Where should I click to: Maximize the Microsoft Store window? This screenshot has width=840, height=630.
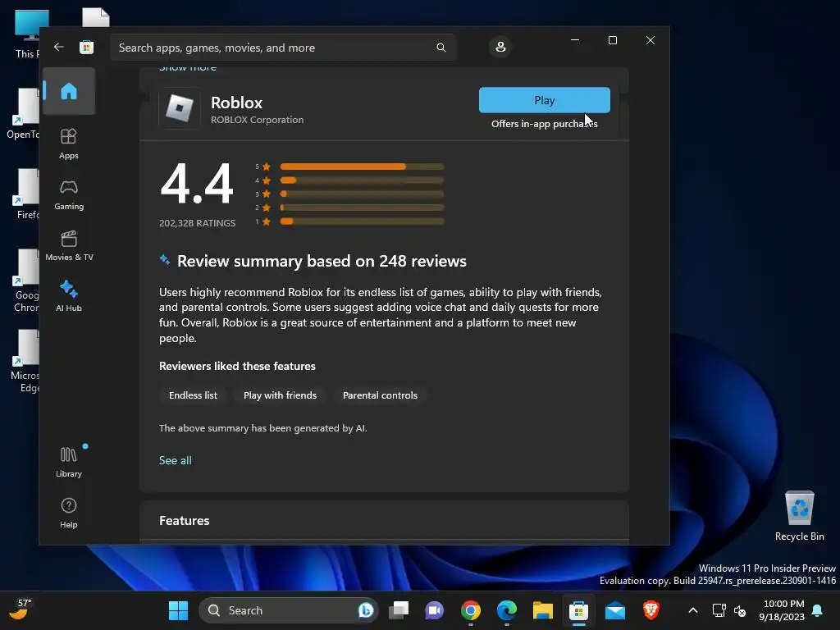612,40
